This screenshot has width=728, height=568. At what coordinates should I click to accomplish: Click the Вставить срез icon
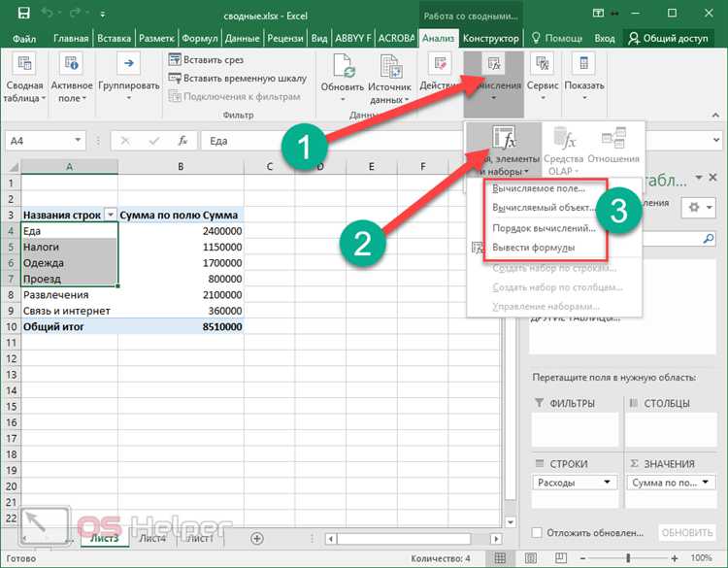[176, 59]
